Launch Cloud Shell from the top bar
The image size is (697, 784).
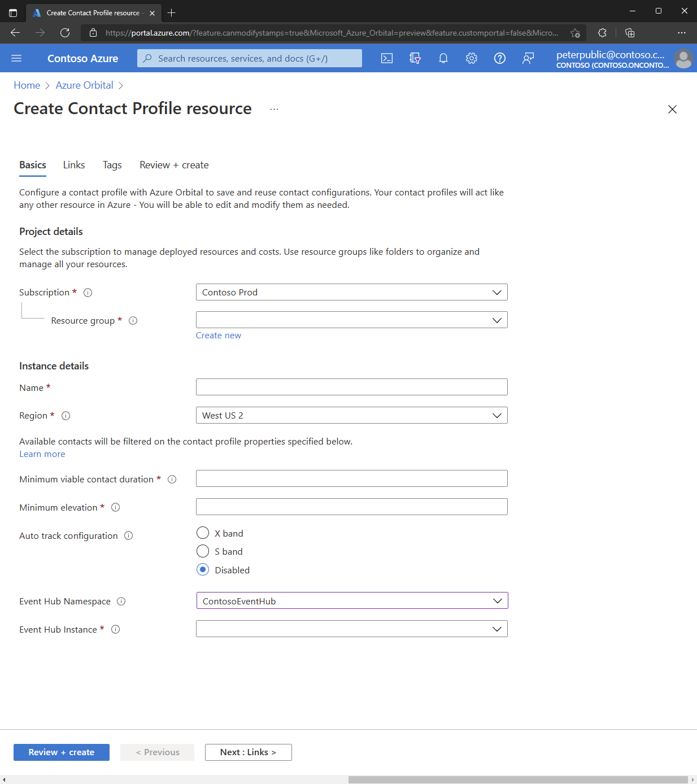(x=387, y=58)
